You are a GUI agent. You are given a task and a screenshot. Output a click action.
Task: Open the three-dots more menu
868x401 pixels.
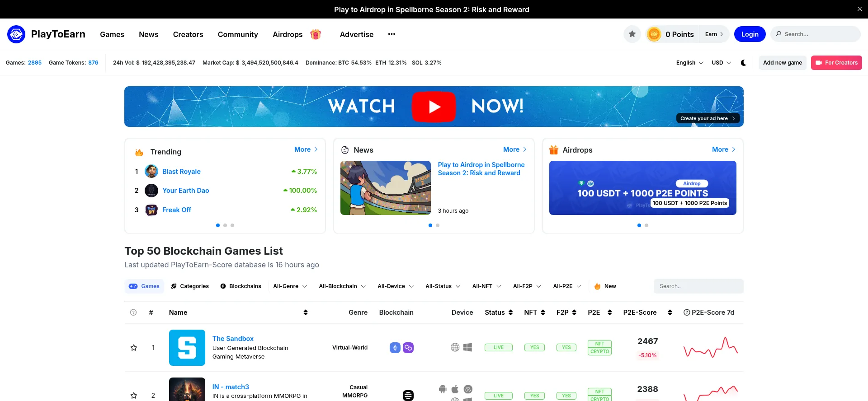tap(392, 34)
